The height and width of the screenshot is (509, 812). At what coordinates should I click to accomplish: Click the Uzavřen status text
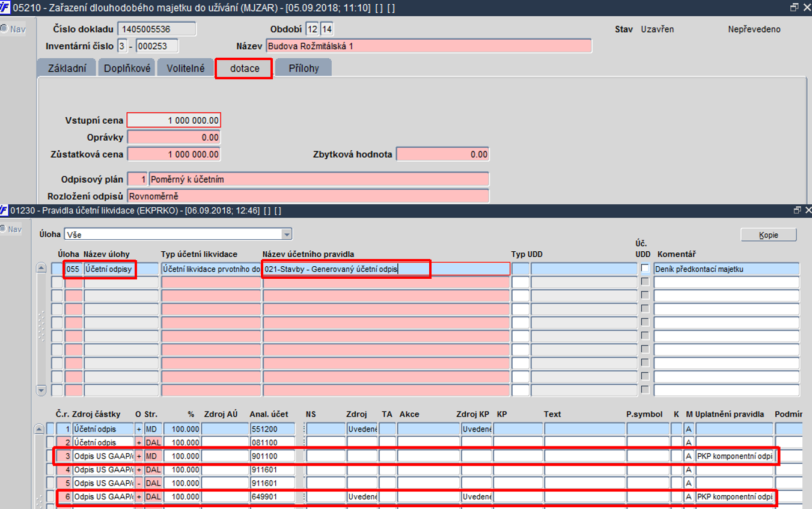(657, 29)
